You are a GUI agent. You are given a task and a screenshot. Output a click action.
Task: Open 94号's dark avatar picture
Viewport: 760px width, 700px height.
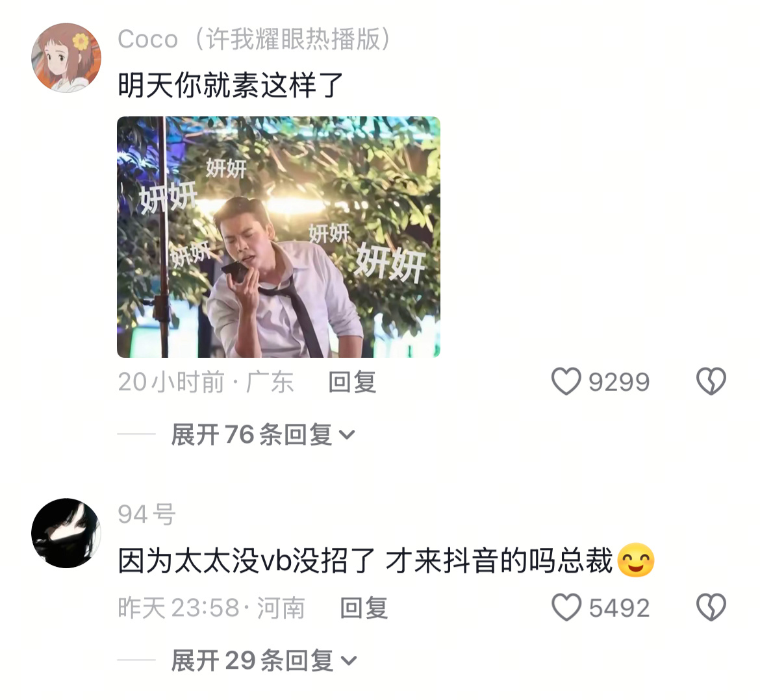(66, 533)
